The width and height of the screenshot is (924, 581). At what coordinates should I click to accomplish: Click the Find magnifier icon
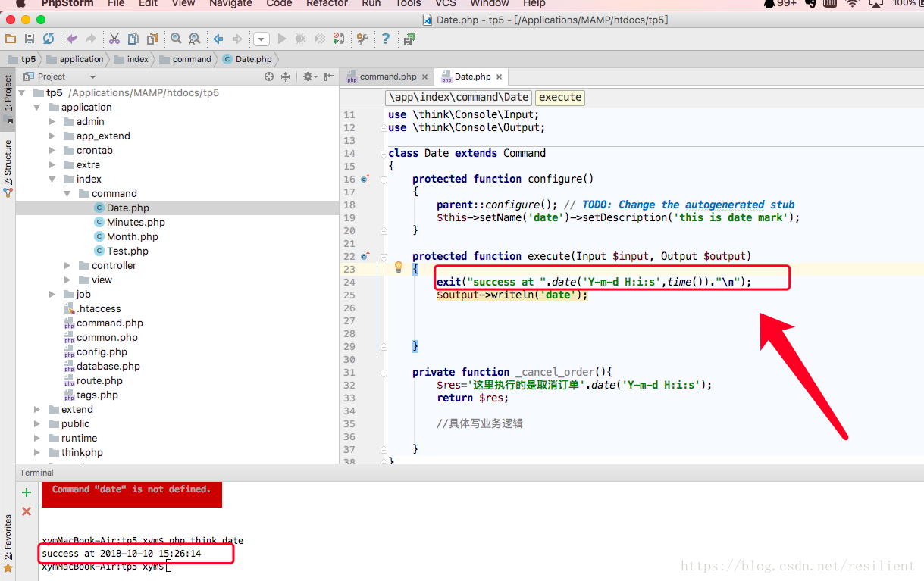tap(176, 39)
